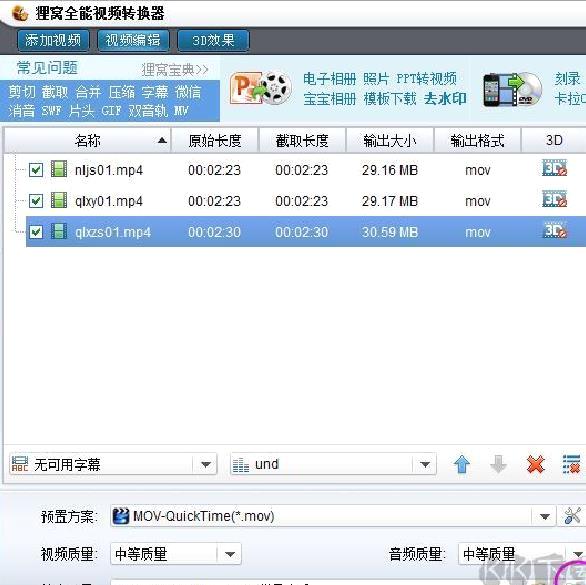This screenshot has width=586, height=585.
Task: Click the PPT to video reel icon
Action: coord(260,88)
